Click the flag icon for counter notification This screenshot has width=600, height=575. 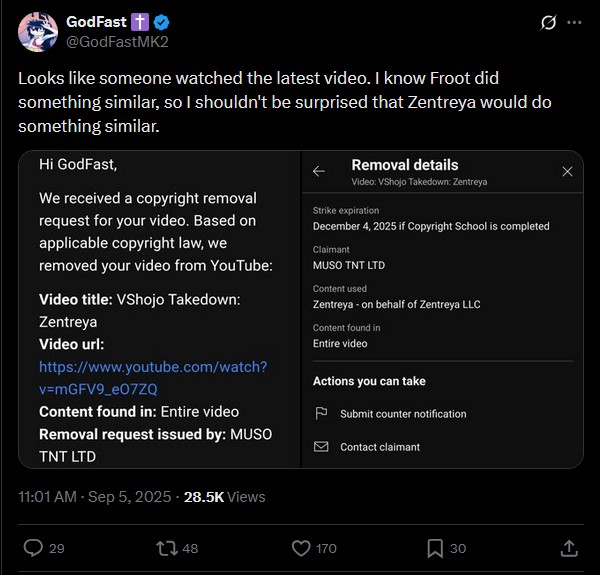(321, 413)
